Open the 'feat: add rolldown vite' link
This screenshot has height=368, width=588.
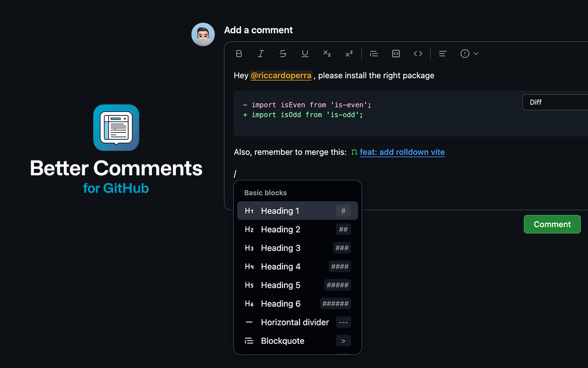pos(402,152)
